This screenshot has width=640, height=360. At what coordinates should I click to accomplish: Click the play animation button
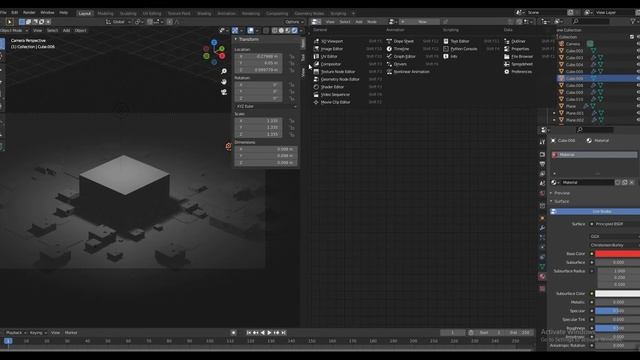coord(269,333)
